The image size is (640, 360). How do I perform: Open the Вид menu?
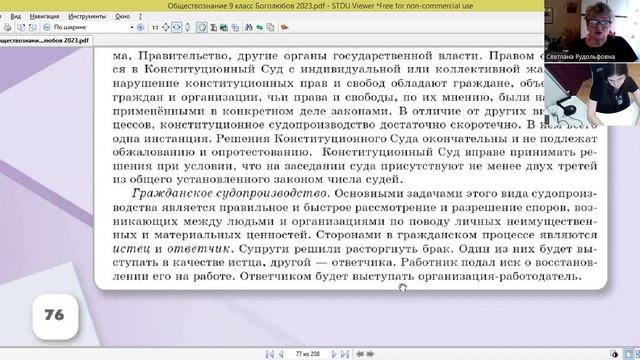pos(16,16)
